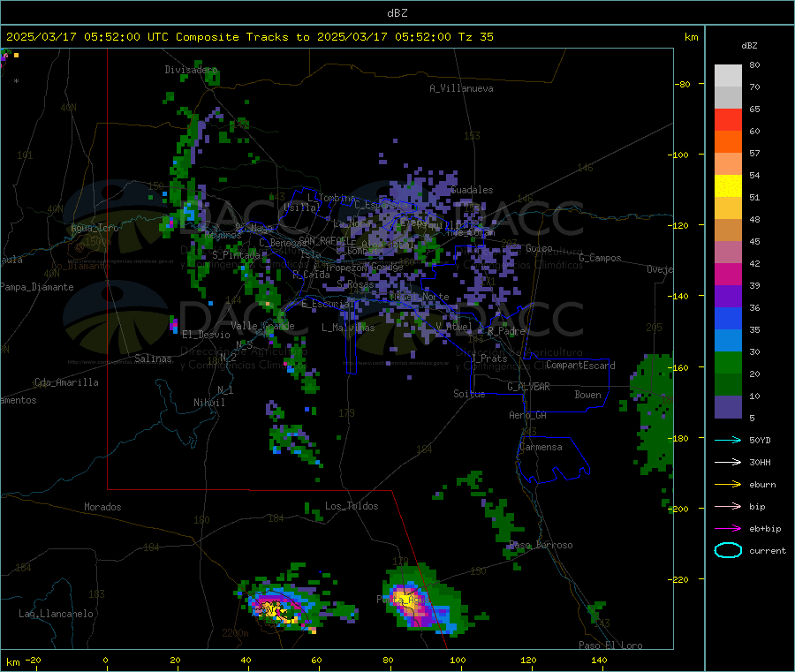Click the Bowen map label
795x672 pixels.
587,395
